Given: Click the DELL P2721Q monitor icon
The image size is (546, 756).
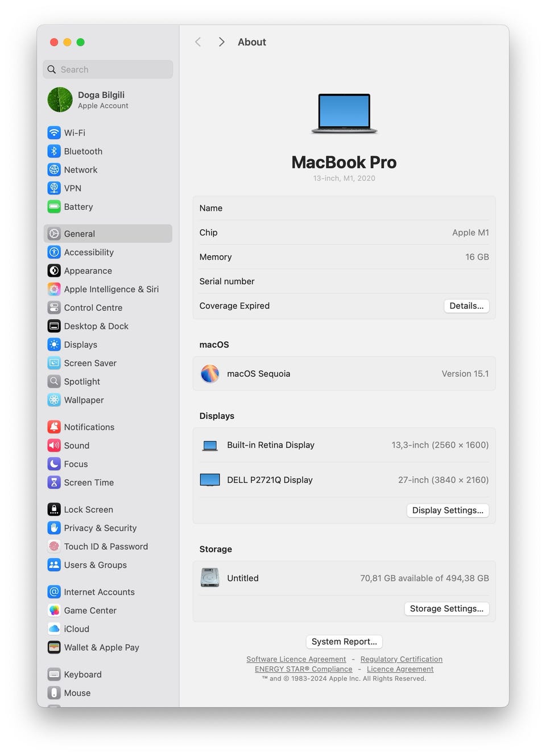Looking at the screenshot, I should (210, 480).
